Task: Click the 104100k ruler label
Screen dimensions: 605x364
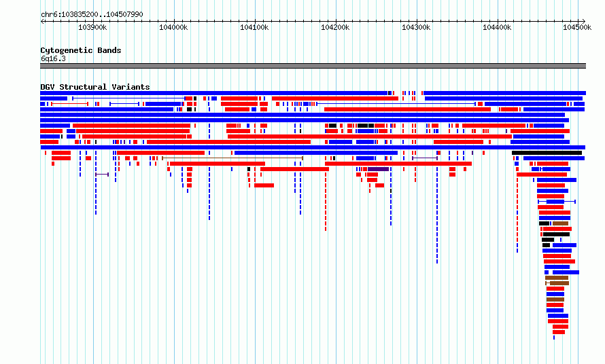Action: tap(254, 27)
